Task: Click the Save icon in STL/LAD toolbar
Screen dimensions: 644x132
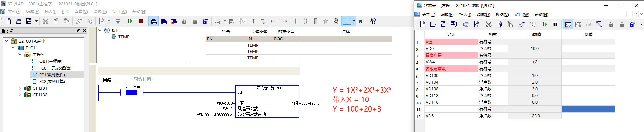Action: 29,21
